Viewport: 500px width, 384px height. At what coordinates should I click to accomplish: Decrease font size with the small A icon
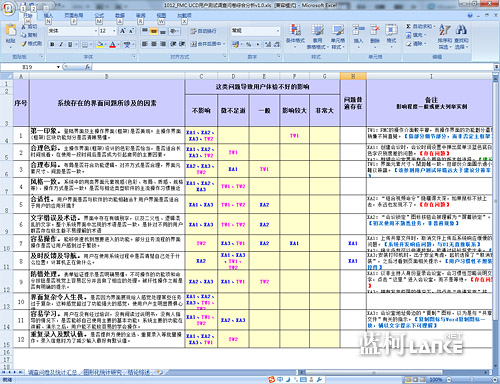[131, 31]
